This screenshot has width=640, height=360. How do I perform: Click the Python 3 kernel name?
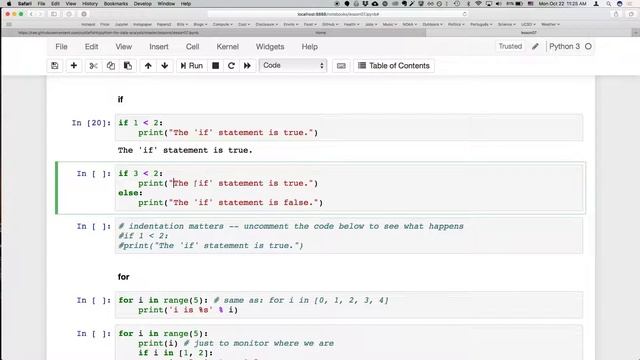(564, 46)
